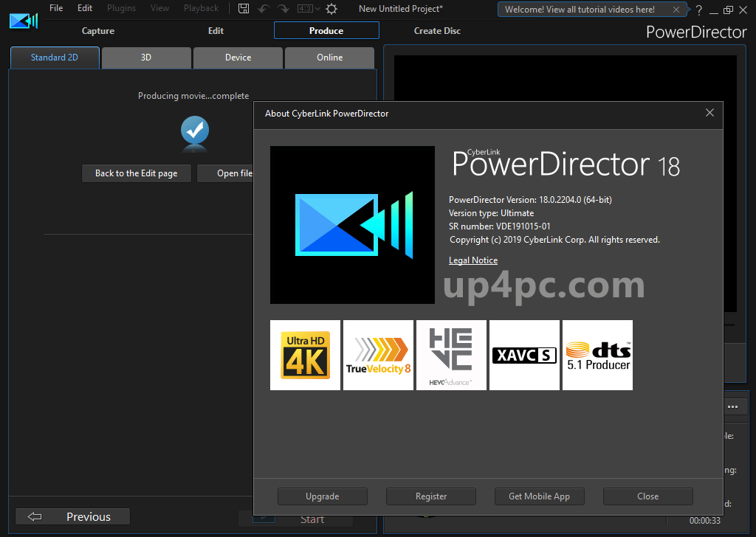Click the TrueVelocity 8 badge
The height and width of the screenshot is (537, 756).
point(379,355)
